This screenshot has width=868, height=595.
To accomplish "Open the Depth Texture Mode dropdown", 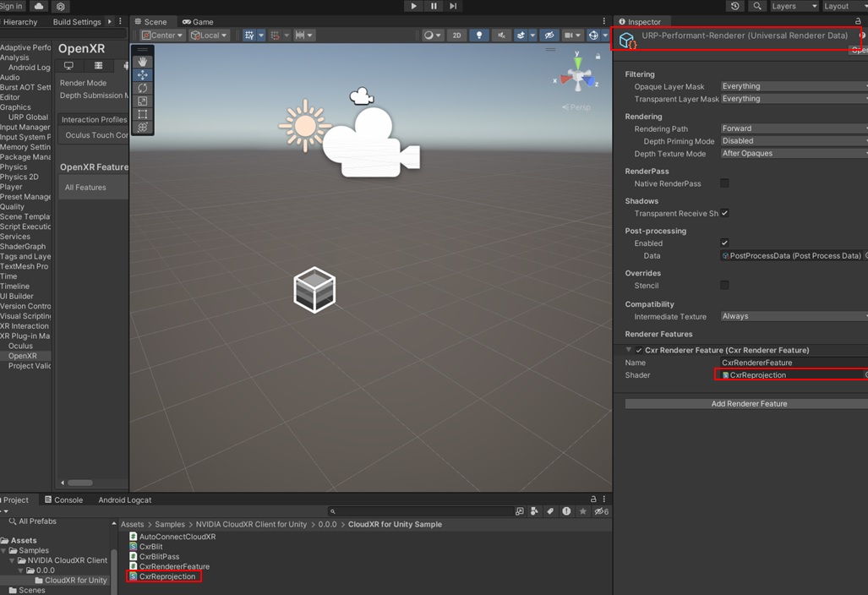I will tap(793, 154).
